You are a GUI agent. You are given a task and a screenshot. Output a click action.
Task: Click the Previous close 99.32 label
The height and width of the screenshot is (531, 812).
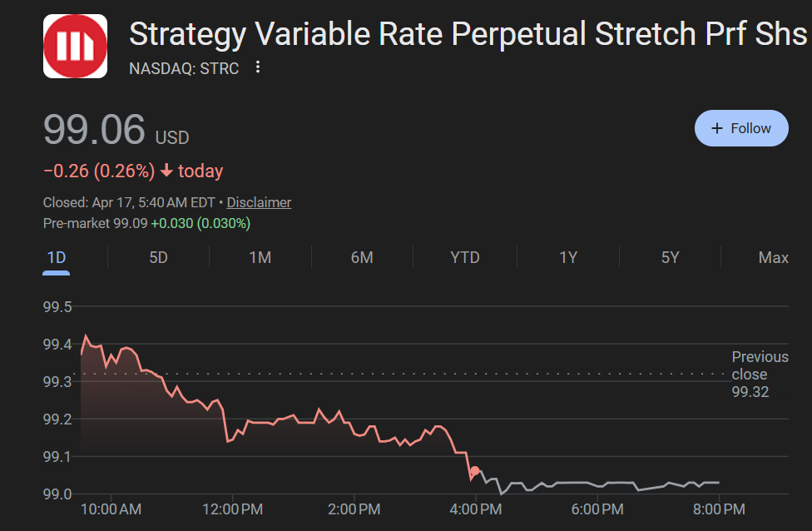760,375
